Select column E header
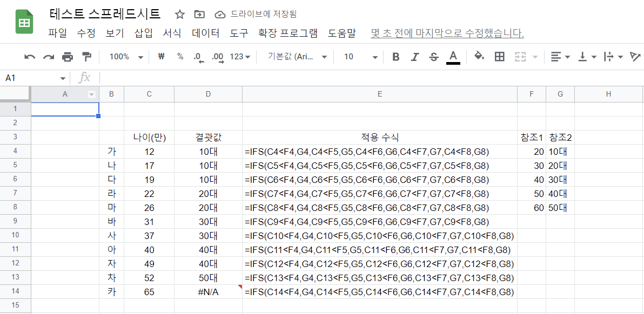The image size is (644, 314). click(x=379, y=94)
